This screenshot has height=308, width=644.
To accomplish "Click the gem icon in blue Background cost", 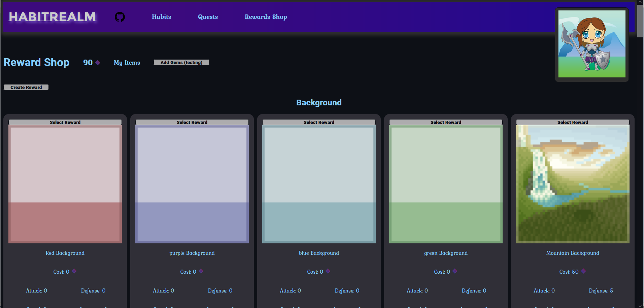I will (x=328, y=271).
